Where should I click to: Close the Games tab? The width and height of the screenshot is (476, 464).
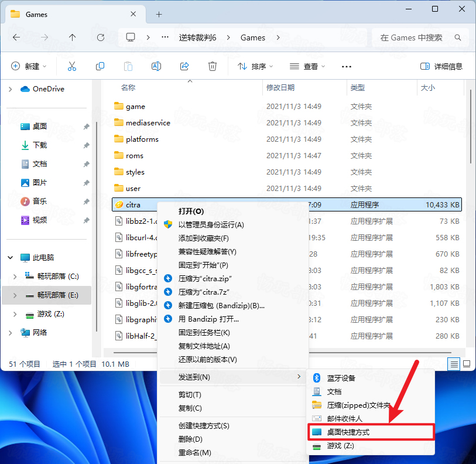pyautogui.click(x=133, y=14)
